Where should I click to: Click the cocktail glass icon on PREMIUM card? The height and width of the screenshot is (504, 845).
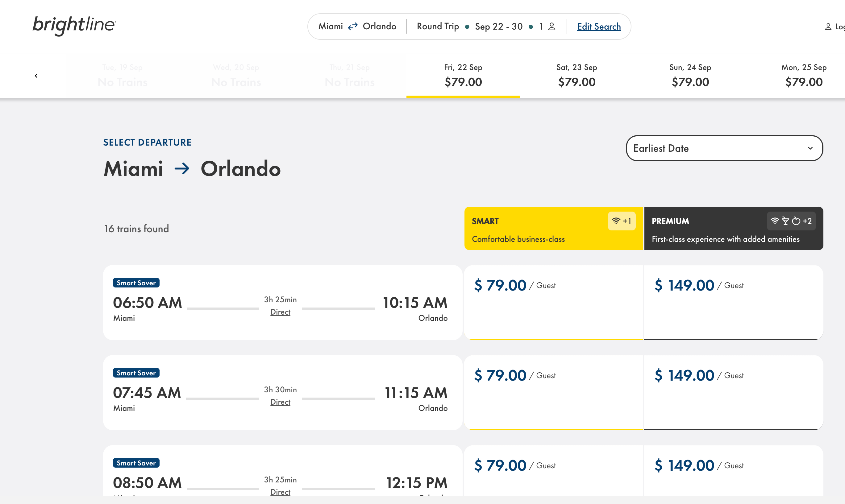[x=785, y=221]
